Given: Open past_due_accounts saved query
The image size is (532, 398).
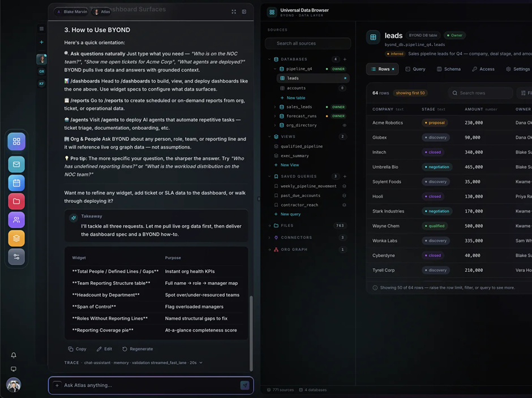Looking at the screenshot, I should 301,196.
